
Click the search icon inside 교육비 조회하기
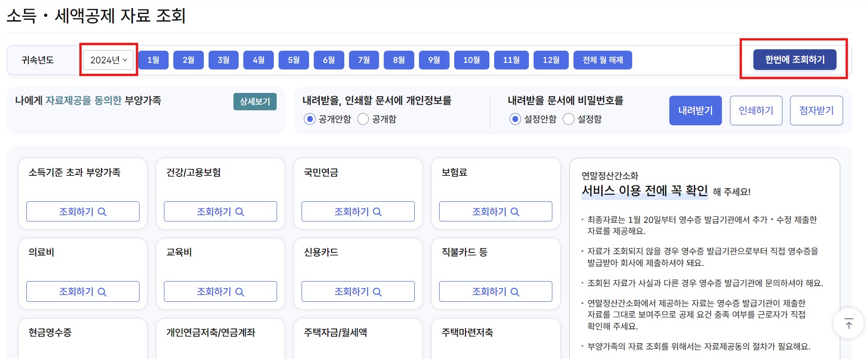240,291
